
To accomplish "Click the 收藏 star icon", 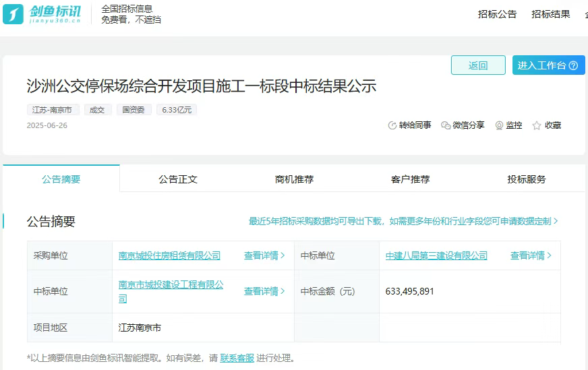I will [537, 125].
